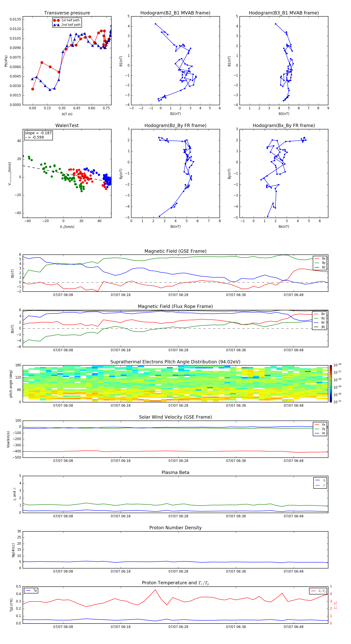The height and width of the screenshot is (644, 351).
Task: Select the "Bx(nT)" x-axis label
Action: coord(284,227)
